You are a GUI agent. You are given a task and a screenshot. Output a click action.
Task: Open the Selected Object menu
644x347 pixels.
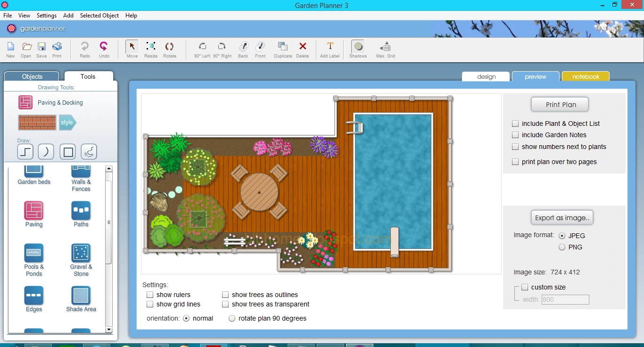pyautogui.click(x=99, y=16)
